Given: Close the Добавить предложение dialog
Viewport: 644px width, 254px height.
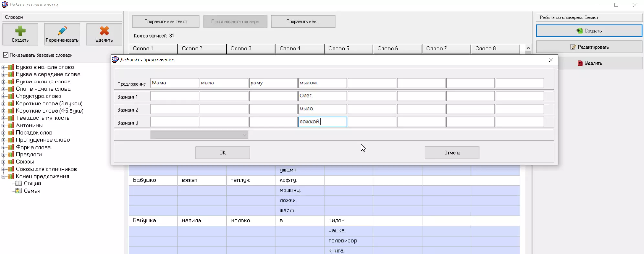Looking at the screenshot, I should 551,60.
